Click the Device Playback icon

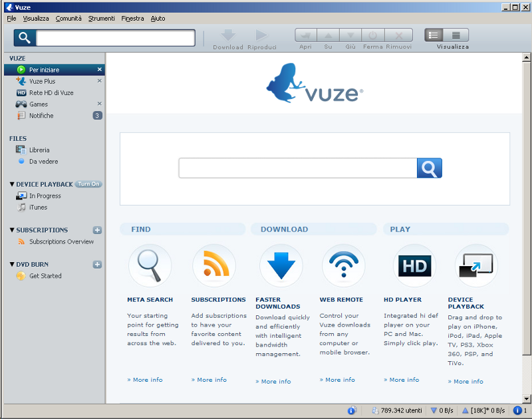click(476, 265)
